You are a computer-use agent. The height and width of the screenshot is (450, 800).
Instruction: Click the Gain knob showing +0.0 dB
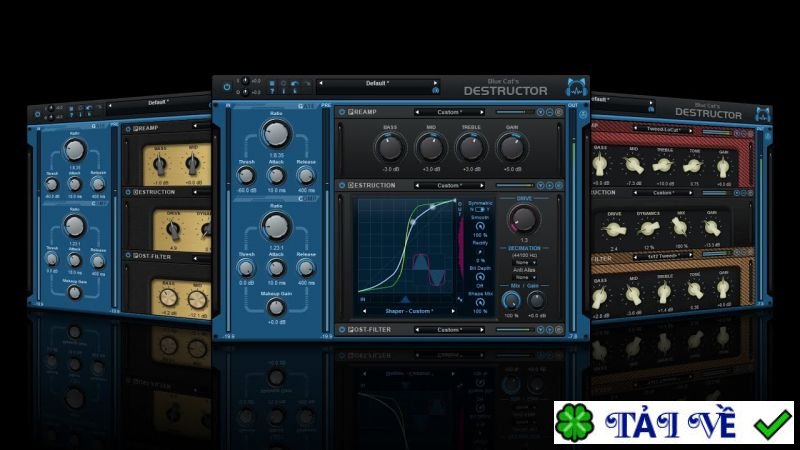coord(536,301)
